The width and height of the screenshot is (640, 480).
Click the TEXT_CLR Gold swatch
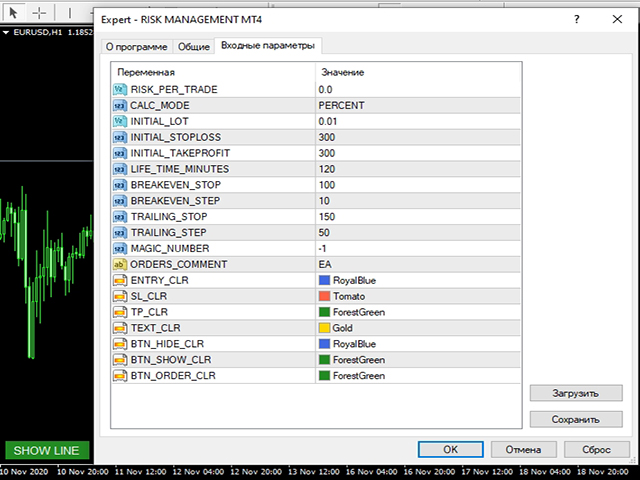tap(324, 328)
